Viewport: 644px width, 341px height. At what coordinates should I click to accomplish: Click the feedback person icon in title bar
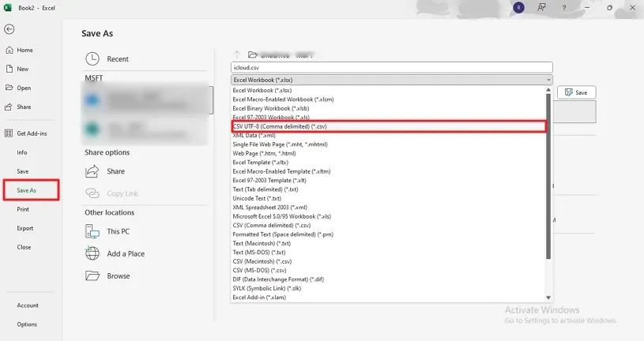coord(541,7)
